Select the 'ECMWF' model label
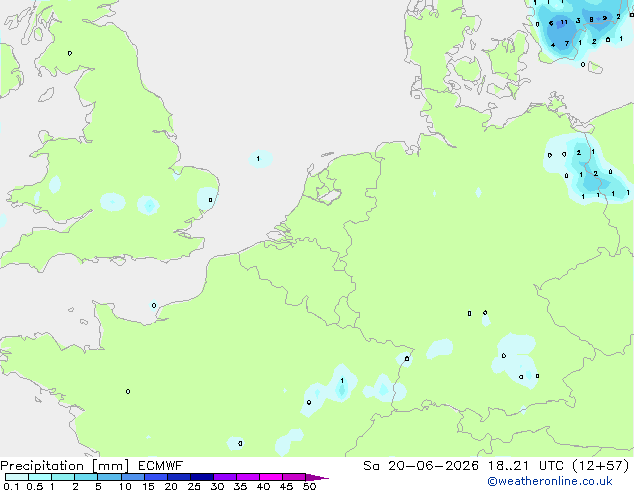This screenshot has width=634, height=490. (161, 466)
